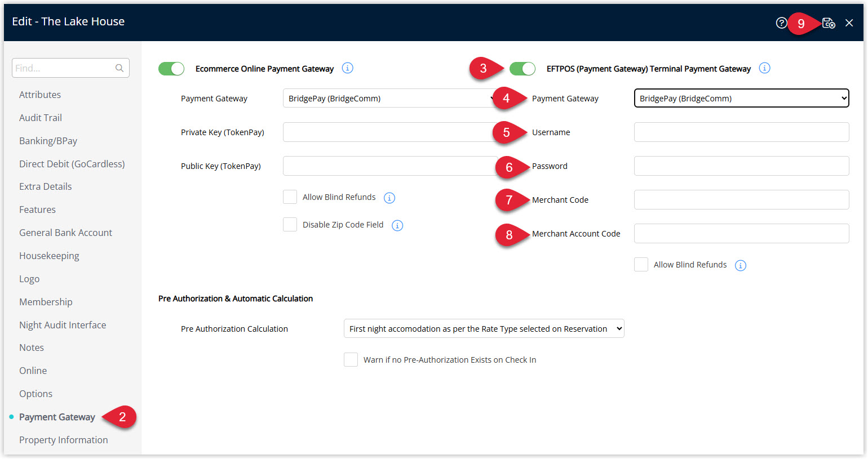Open Features section
This screenshot has width=868, height=459.
coord(37,210)
